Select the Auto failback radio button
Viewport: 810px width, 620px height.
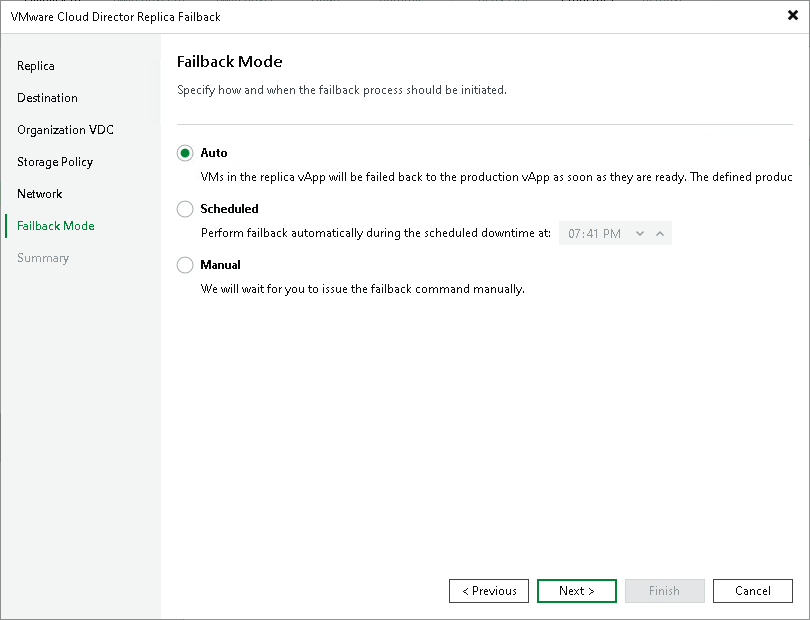pyautogui.click(x=185, y=153)
